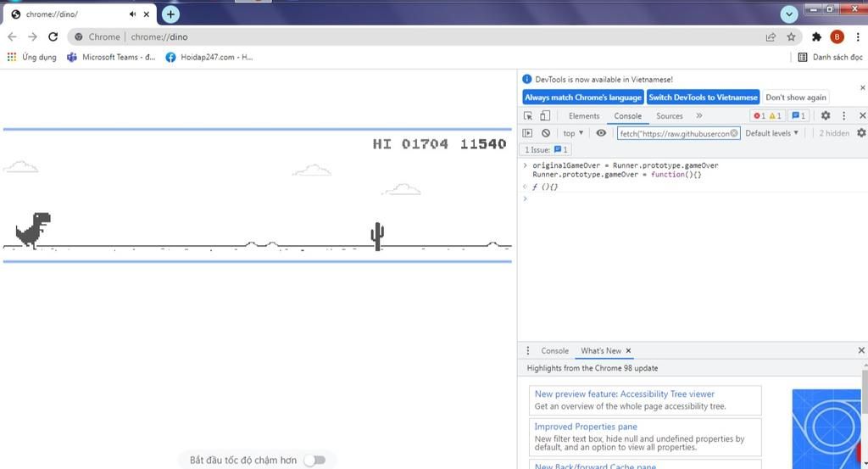This screenshot has height=469, width=868.
Task: Click Switch DevTools to Vietnamese
Action: point(703,98)
